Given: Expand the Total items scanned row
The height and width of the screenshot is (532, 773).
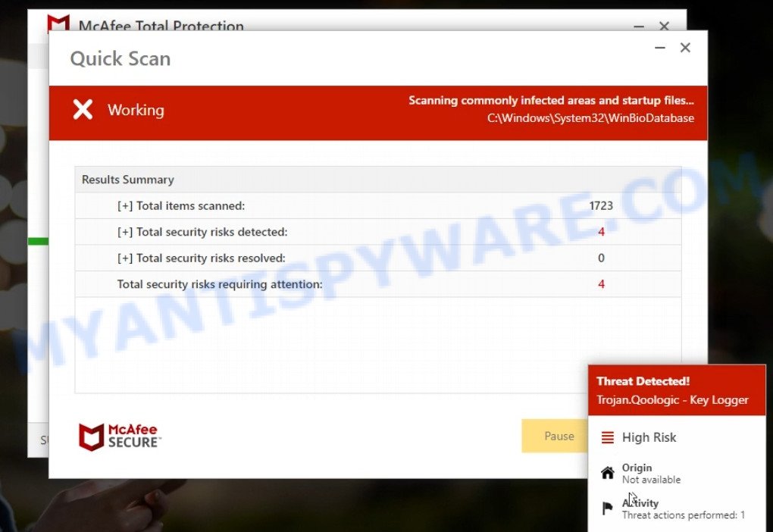Looking at the screenshot, I should [125, 205].
